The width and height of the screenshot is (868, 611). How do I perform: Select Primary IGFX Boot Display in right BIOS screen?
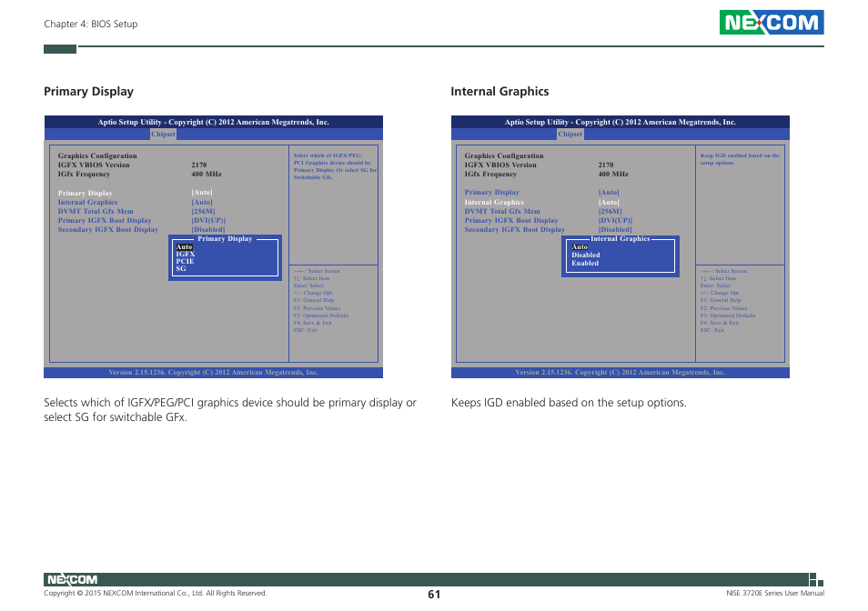click(x=511, y=220)
